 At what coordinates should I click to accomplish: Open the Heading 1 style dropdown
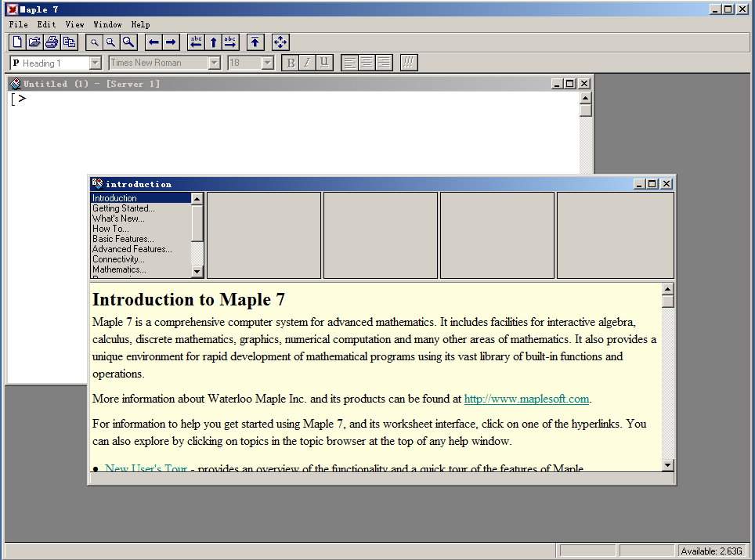tap(96, 63)
